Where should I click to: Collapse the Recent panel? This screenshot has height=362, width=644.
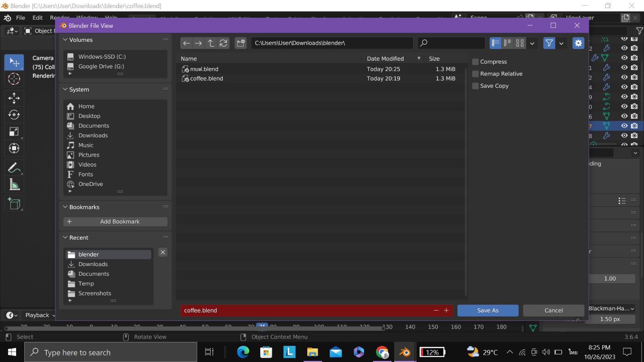(x=65, y=238)
